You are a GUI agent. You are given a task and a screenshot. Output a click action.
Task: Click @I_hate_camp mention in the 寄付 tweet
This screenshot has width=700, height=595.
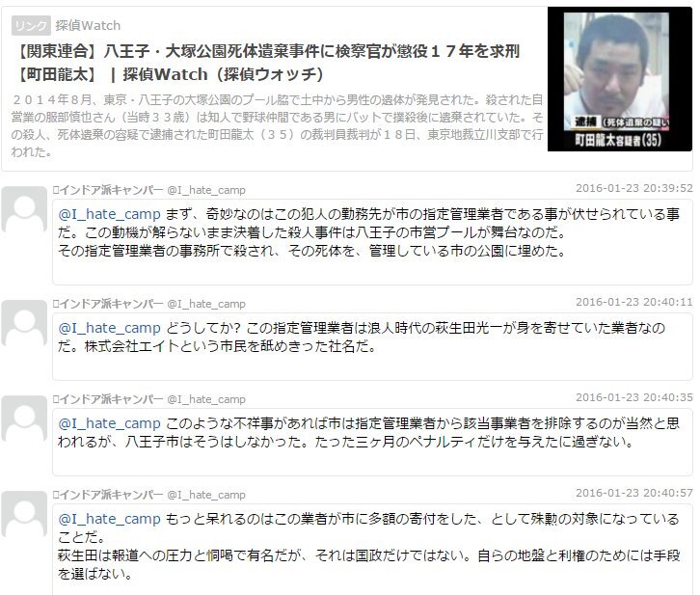(109, 519)
